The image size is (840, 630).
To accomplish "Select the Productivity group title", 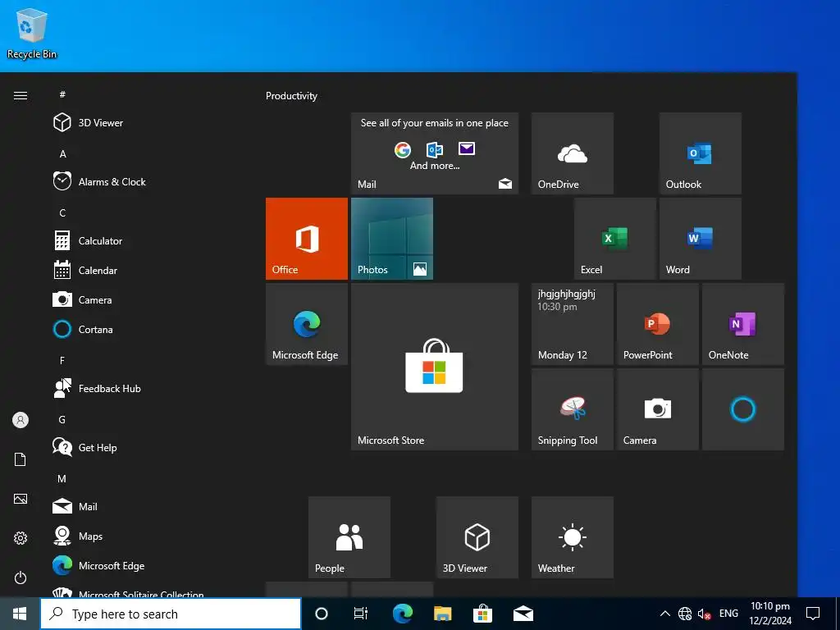I will click(x=291, y=96).
